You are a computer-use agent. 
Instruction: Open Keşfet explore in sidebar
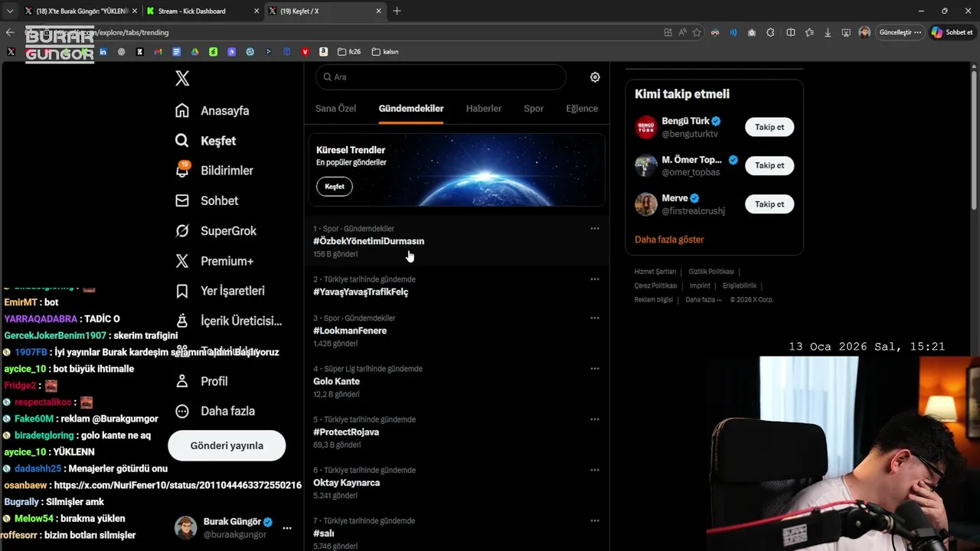pos(205,141)
